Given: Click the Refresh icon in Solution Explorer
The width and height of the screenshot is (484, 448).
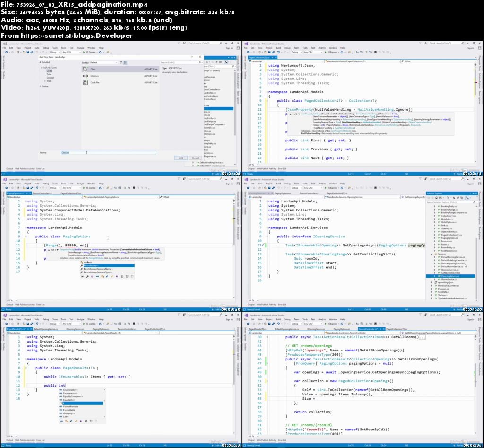Looking at the screenshot, I should coord(454,197).
